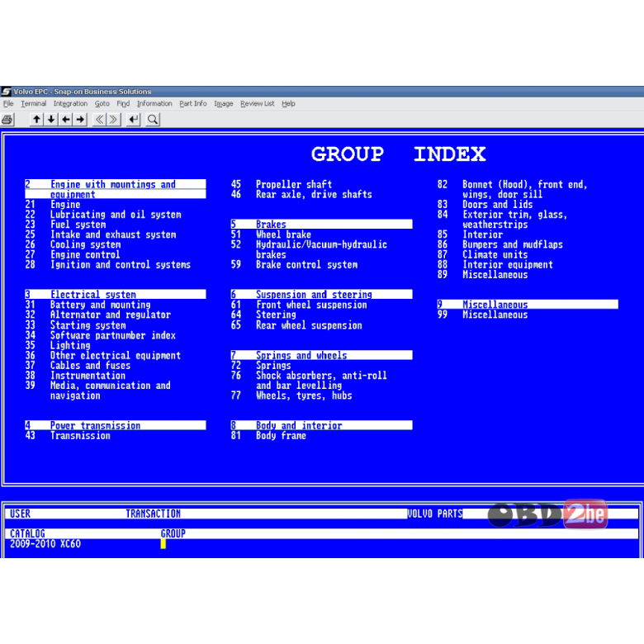Open the Help menu
The width and height of the screenshot is (644, 644).
tap(288, 103)
